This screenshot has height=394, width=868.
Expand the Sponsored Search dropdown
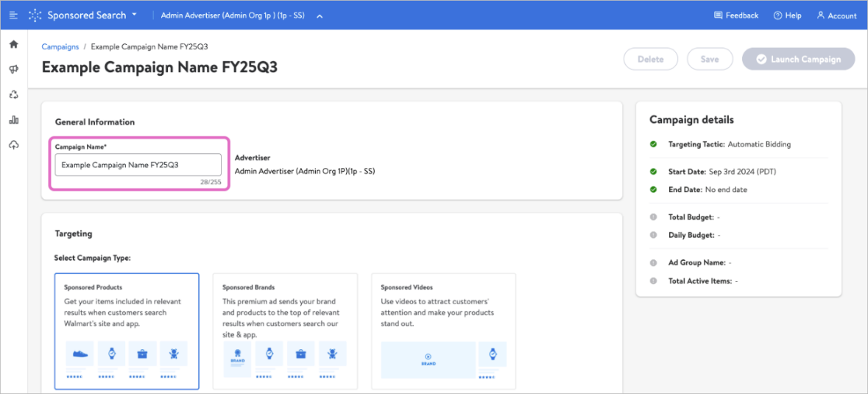[x=92, y=15]
